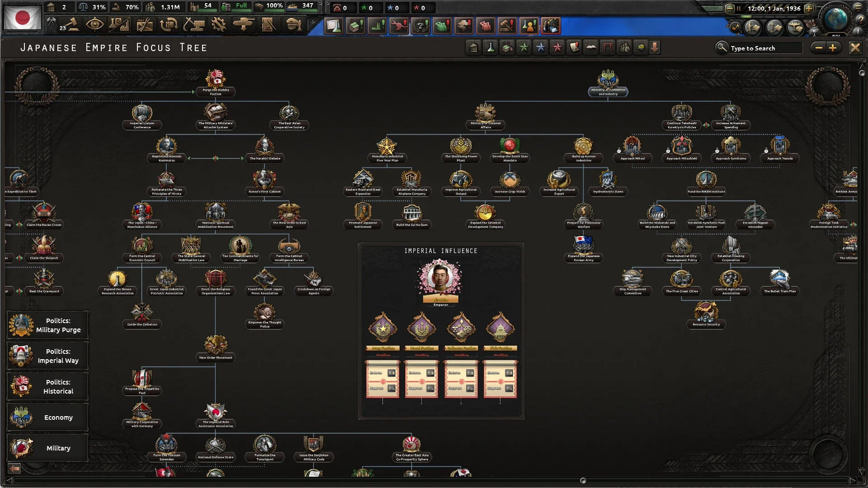
Task: Pause the game clock
Action: pyautogui.click(x=740, y=8)
